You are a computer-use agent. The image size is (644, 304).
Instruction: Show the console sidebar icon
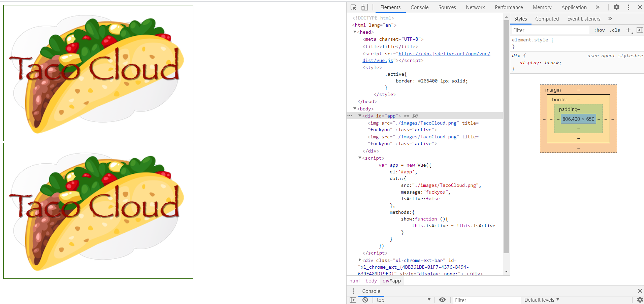(x=353, y=300)
